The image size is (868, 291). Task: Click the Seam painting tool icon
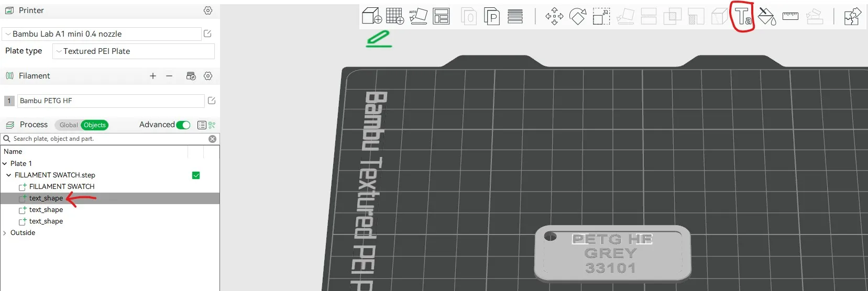pyautogui.click(x=719, y=16)
